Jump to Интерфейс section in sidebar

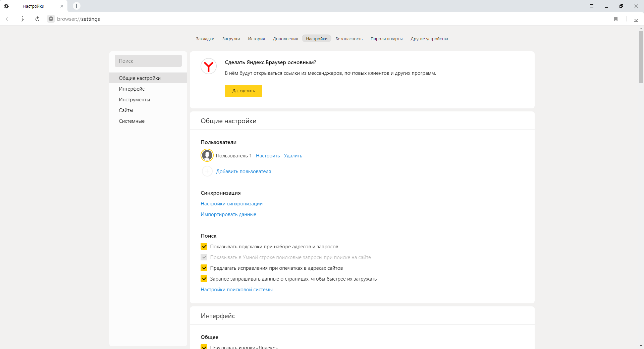[148, 89]
